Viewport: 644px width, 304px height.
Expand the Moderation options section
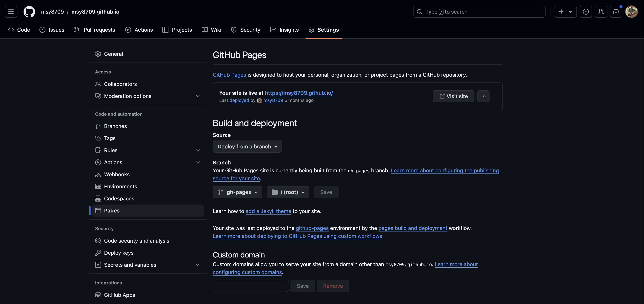click(198, 96)
